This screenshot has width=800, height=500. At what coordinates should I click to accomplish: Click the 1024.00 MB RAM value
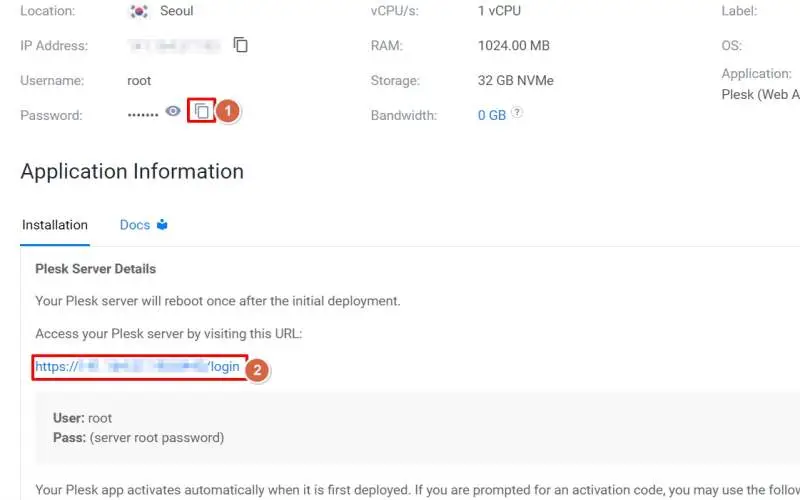pos(513,45)
